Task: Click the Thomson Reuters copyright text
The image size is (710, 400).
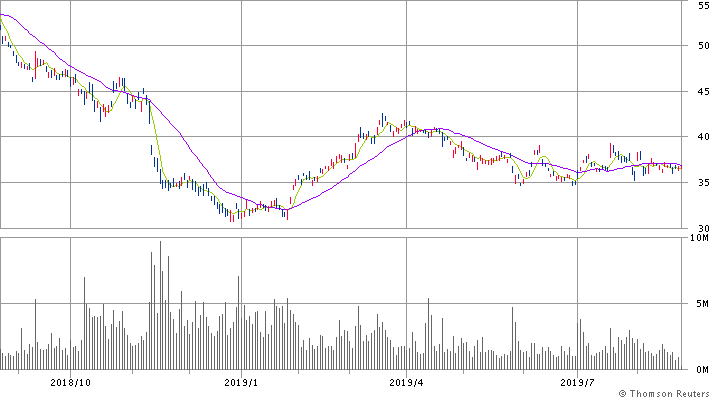Action: 664,394
